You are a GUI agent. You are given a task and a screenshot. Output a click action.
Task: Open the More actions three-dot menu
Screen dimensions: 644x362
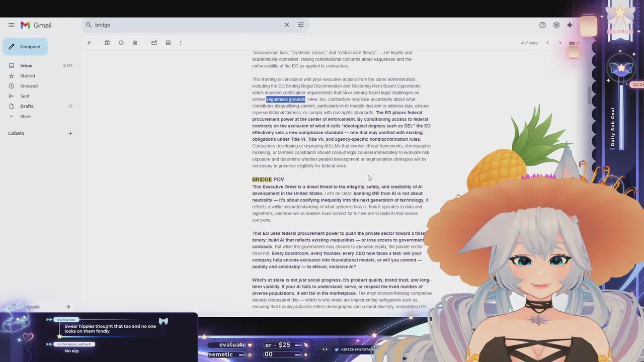[x=181, y=43]
